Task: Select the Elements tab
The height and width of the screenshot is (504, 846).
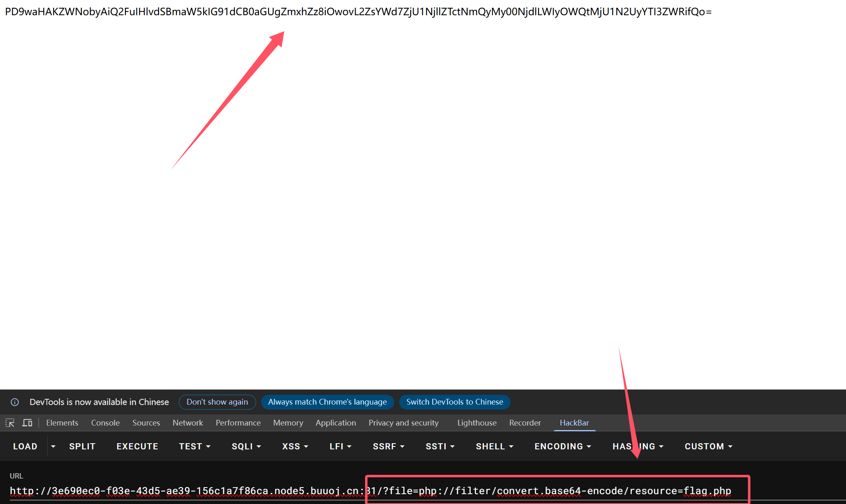Action: [x=62, y=423]
